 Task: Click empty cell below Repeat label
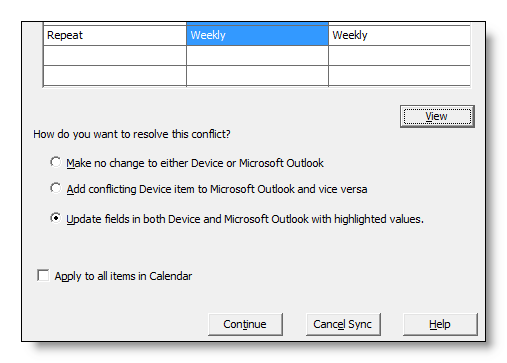point(115,55)
